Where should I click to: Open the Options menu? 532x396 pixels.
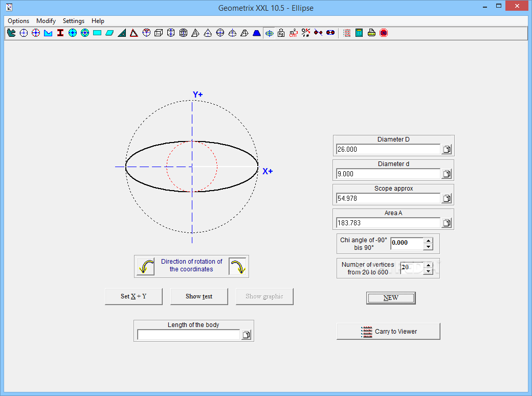click(x=18, y=21)
